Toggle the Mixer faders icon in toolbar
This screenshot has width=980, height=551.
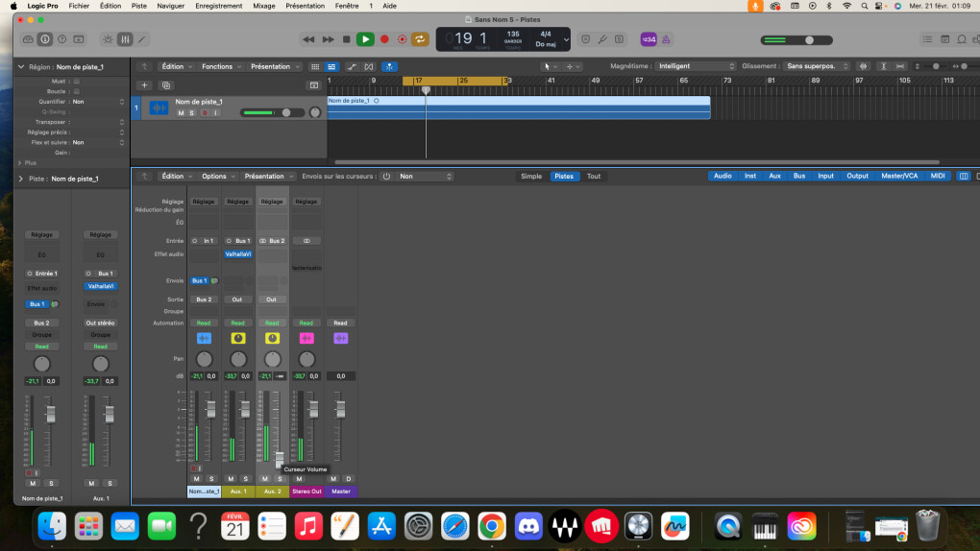[x=125, y=39]
